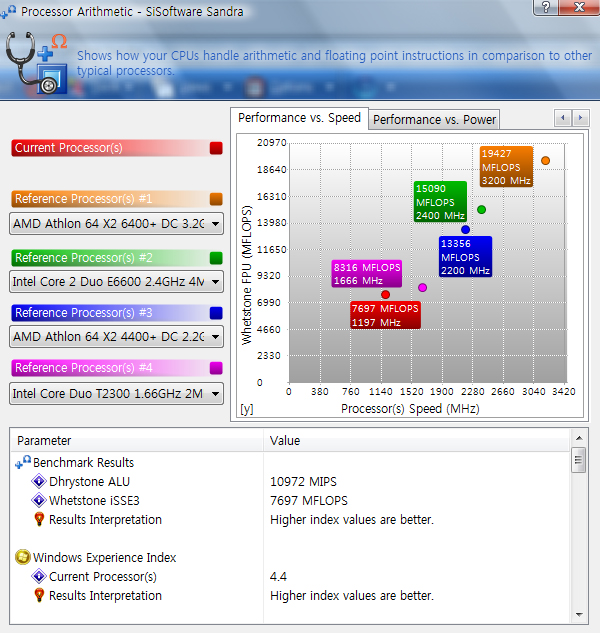Image resolution: width=600 pixels, height=633 pixels.
Task: Click the green 2400 MHz data point
Action: point(481,210)
